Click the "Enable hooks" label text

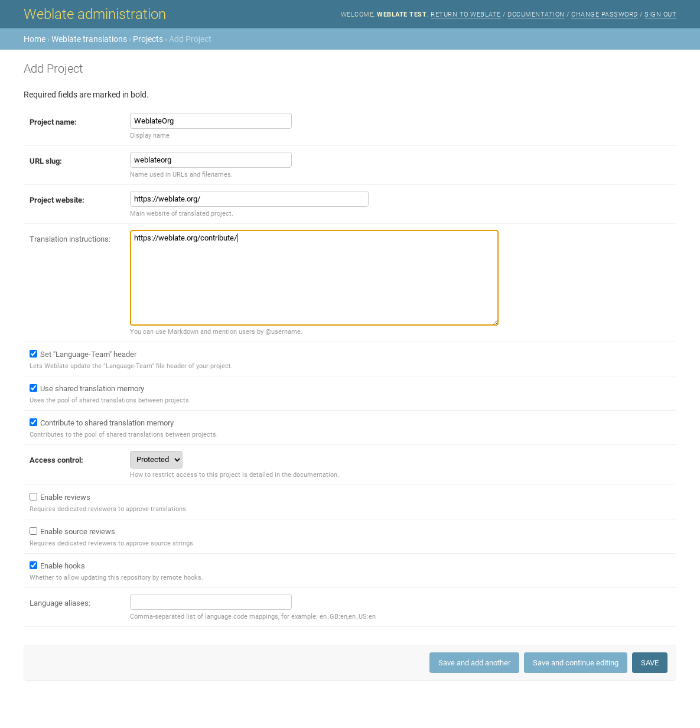[x=63, y=566]
